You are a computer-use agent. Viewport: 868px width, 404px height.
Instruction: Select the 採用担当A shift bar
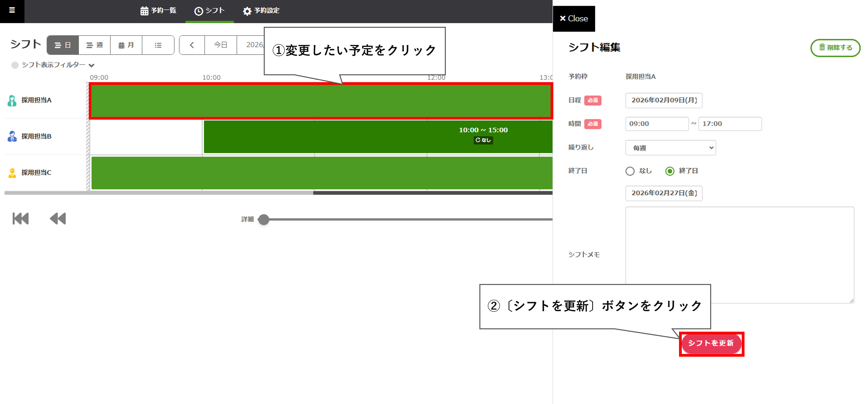pyautogui.click(x=321, y=101)
